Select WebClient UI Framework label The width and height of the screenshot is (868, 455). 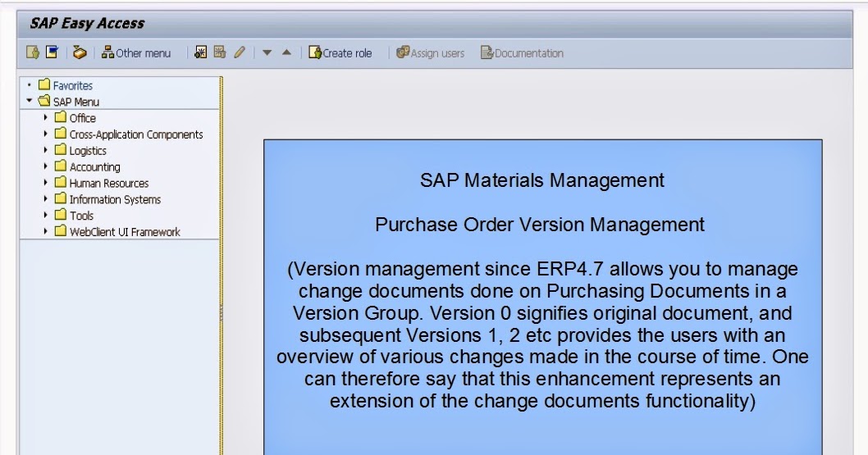pos(125,232)
